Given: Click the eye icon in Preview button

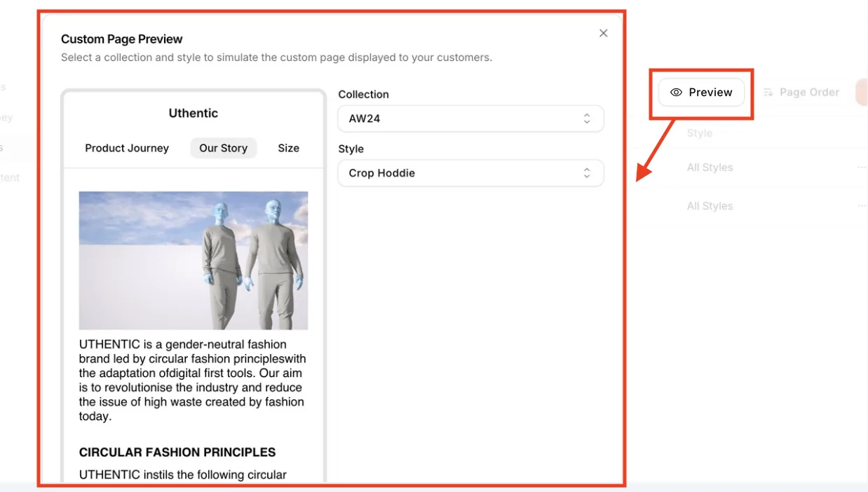Looking at the screenshot, I should (676, 93).
